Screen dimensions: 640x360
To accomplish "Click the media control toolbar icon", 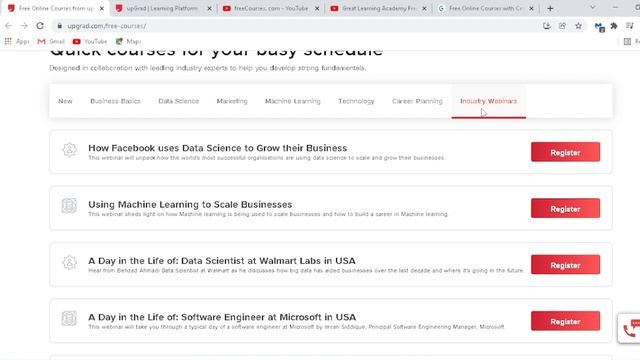I will 630,26.
